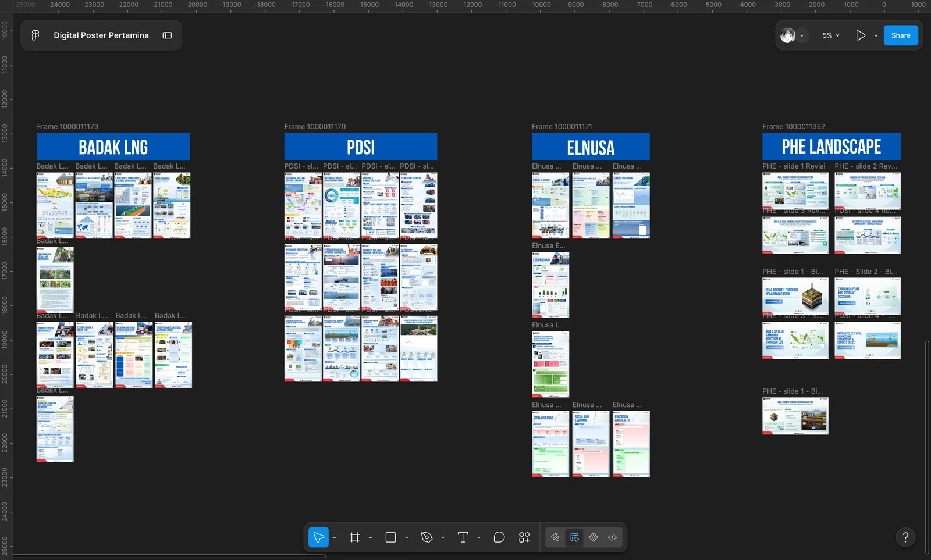931x560 pixels.
Task: Expand the Frame tool options chevron
Action: pos(371,538)
